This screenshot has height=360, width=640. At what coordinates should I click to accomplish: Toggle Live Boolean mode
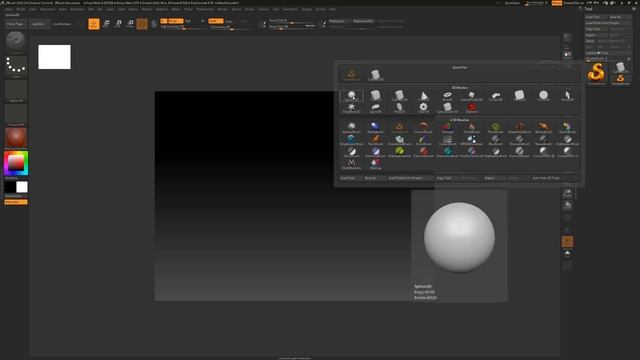(62, 24)
